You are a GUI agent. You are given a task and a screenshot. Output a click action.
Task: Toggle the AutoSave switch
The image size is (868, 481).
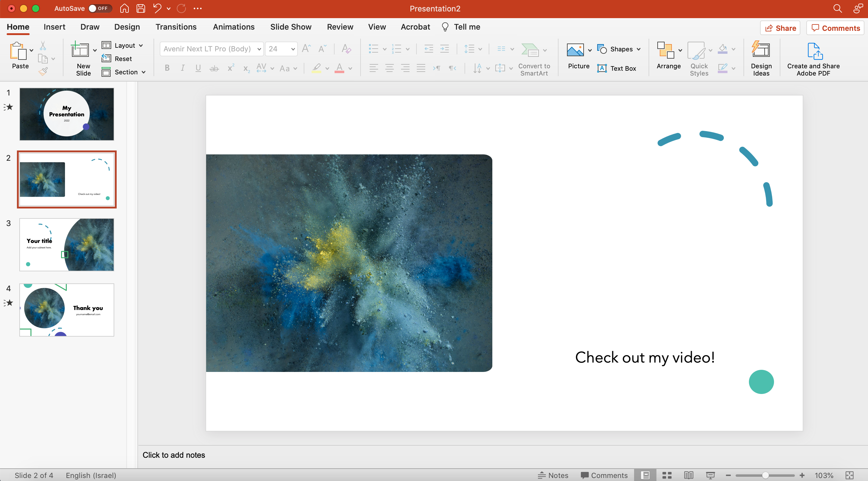pyautogui.click(x=99, y=8)
